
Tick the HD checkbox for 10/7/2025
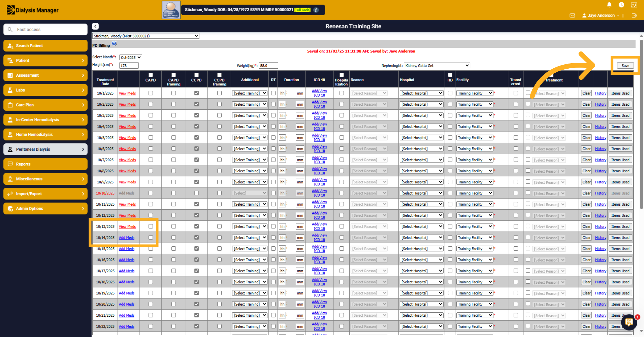coord(450,160)
